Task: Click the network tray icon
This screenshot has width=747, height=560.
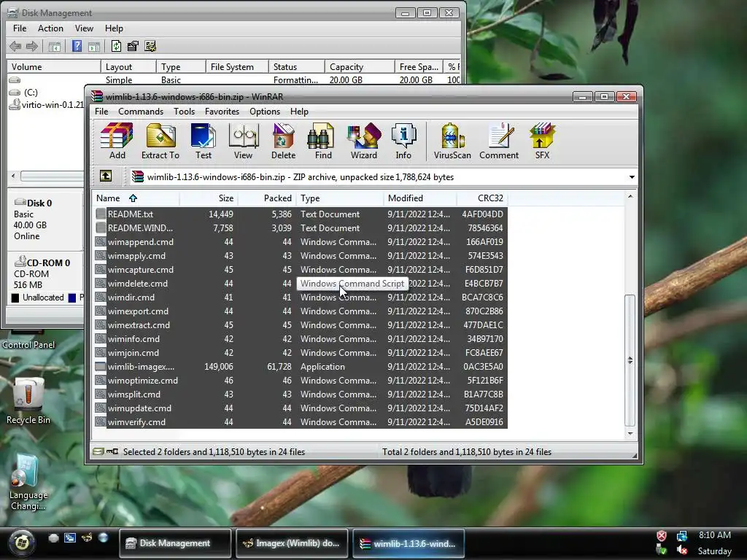Action: point(682,536)
